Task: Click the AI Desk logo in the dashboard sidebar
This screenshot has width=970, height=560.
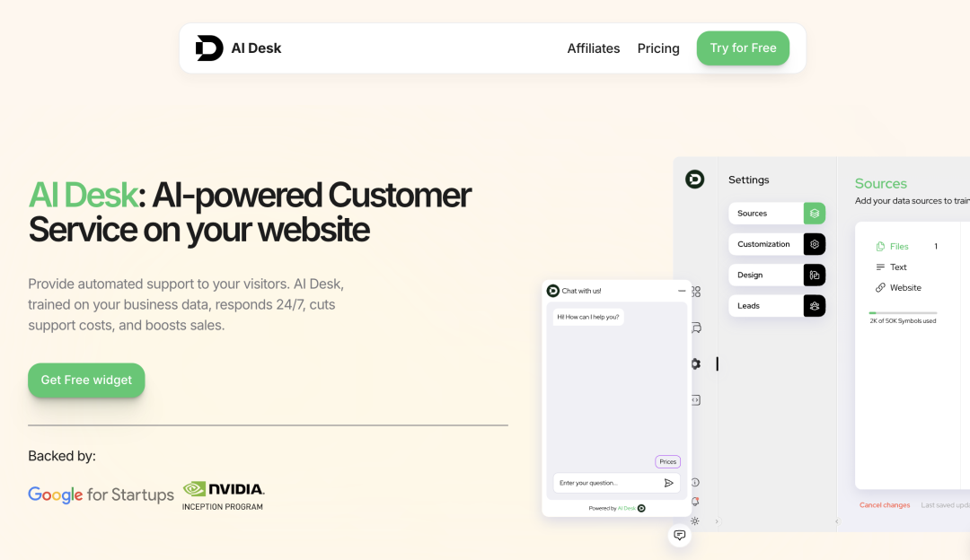Action: point(694,179)
